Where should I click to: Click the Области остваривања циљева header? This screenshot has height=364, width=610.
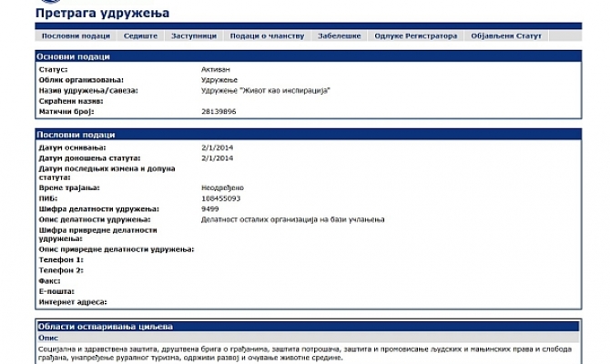point(104,326)
